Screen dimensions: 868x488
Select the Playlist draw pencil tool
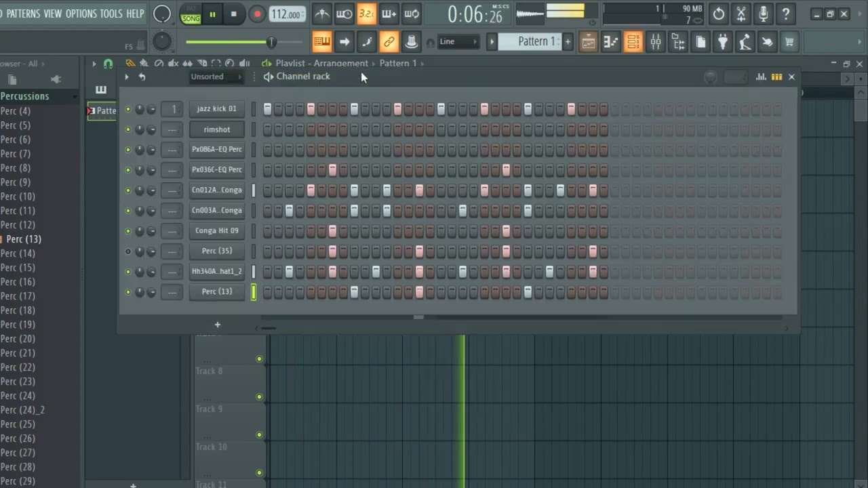pyautogui.click(x=130, y=64)
